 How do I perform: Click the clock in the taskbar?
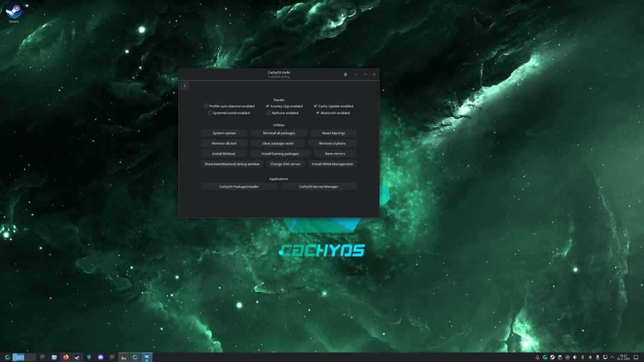(x=624, y=357)
